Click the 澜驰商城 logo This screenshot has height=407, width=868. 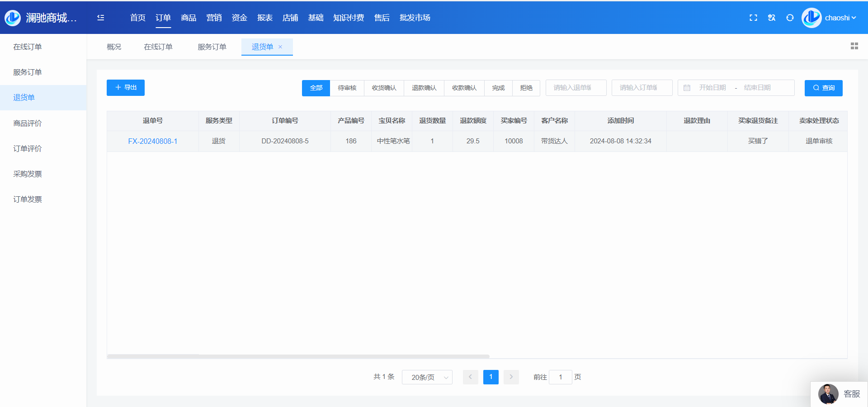[x=13, y=18]
